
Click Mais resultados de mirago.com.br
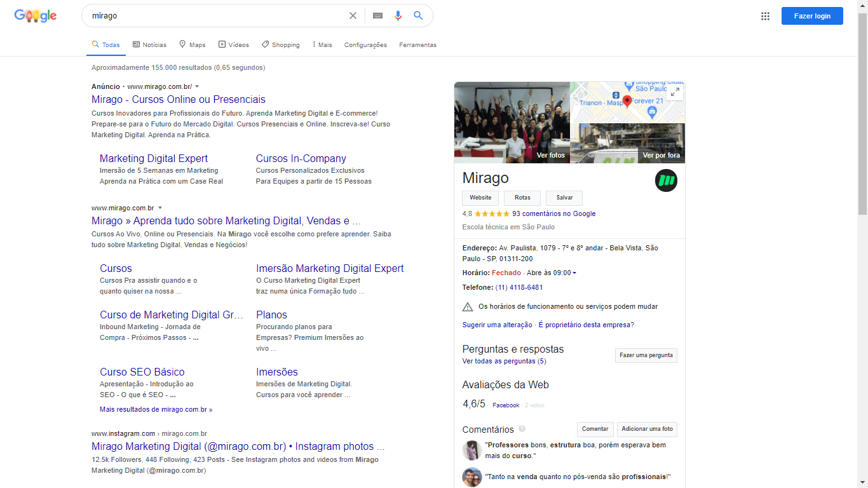point(156,410)
